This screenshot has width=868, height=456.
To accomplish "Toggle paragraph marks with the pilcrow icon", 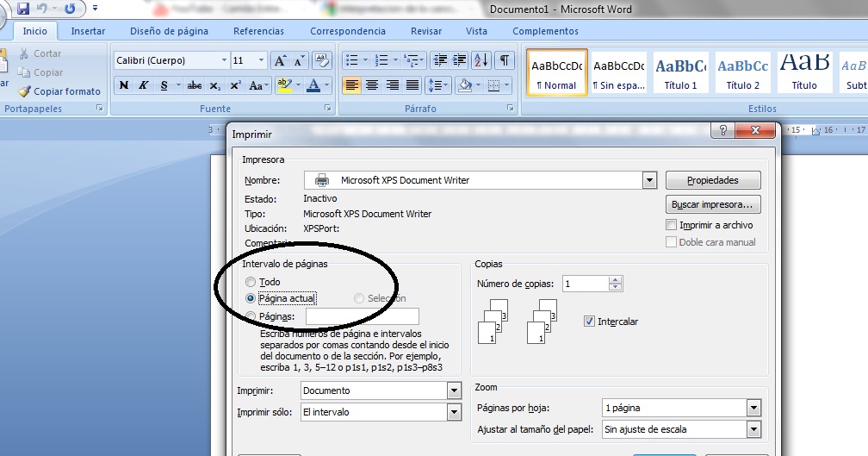I will 505,59.
